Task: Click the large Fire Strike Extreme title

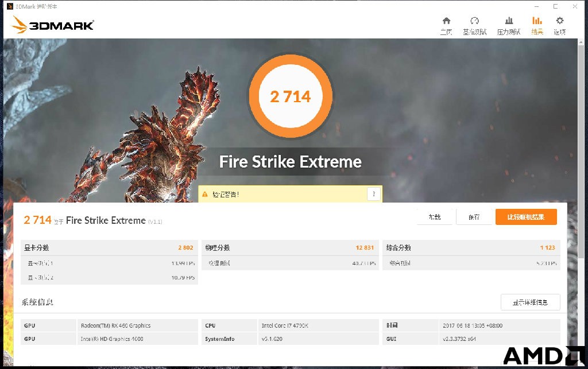Action: [x=291, y=162]
